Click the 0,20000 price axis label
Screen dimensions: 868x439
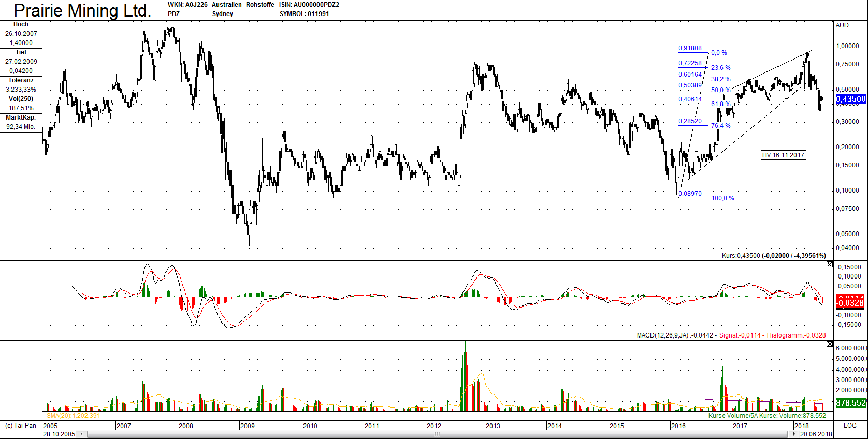(847, 147)
